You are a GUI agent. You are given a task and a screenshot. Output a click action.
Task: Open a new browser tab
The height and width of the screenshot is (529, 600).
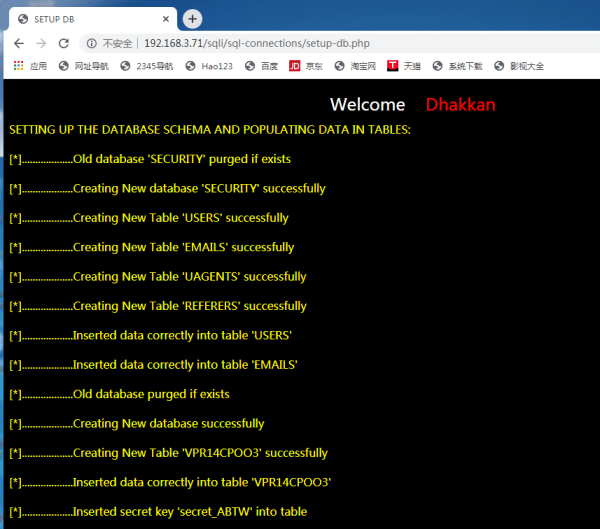pos(192,19)
